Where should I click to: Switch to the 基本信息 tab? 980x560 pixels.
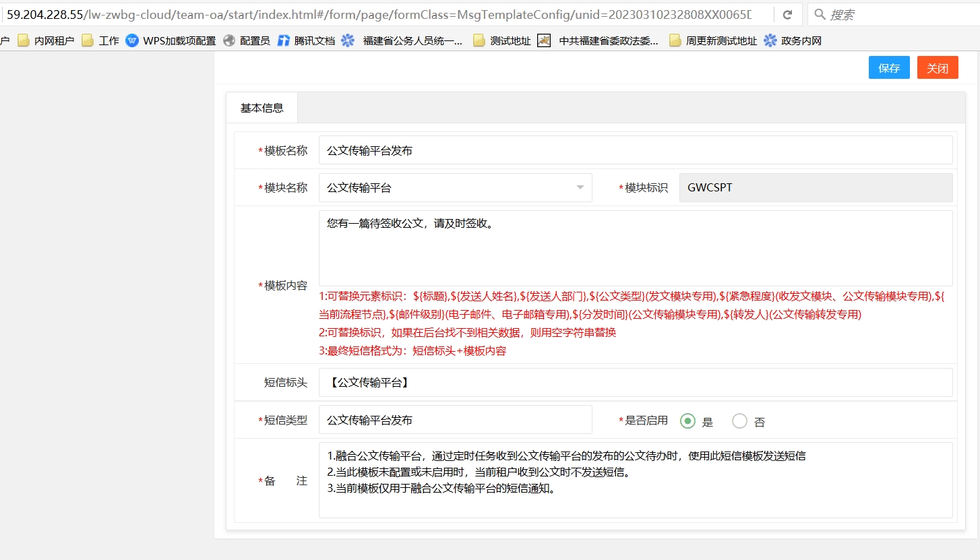262,108
